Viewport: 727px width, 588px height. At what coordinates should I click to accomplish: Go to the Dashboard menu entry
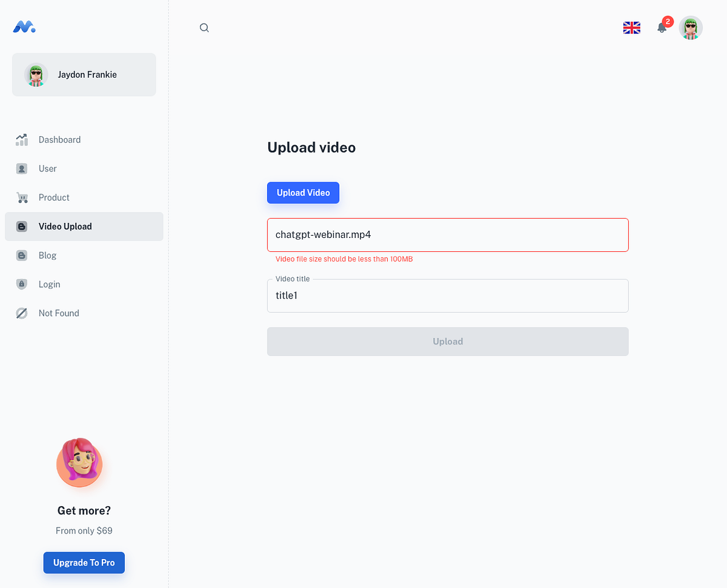[x=59, y=139]
